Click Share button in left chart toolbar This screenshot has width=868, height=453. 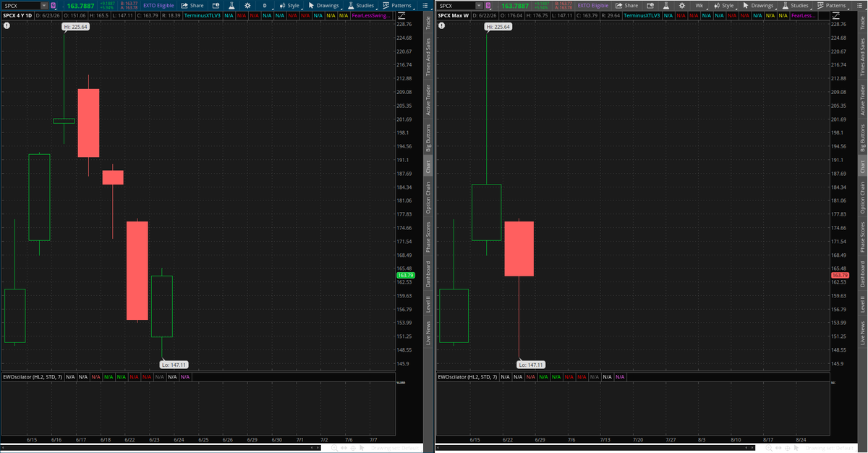[x=192, y=6]
